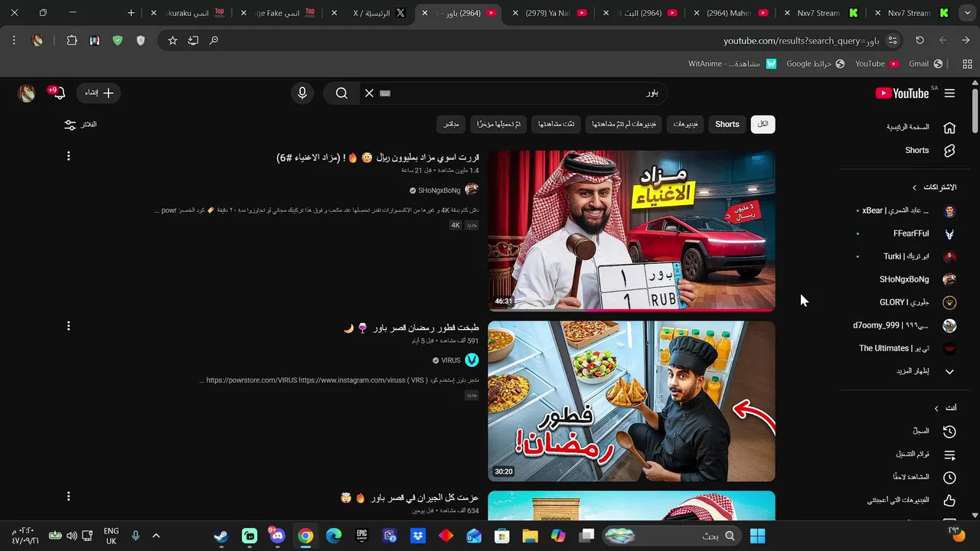
Task: Open options menu for مزاد الاغنياء video
Action: click(x=68, y=156)
